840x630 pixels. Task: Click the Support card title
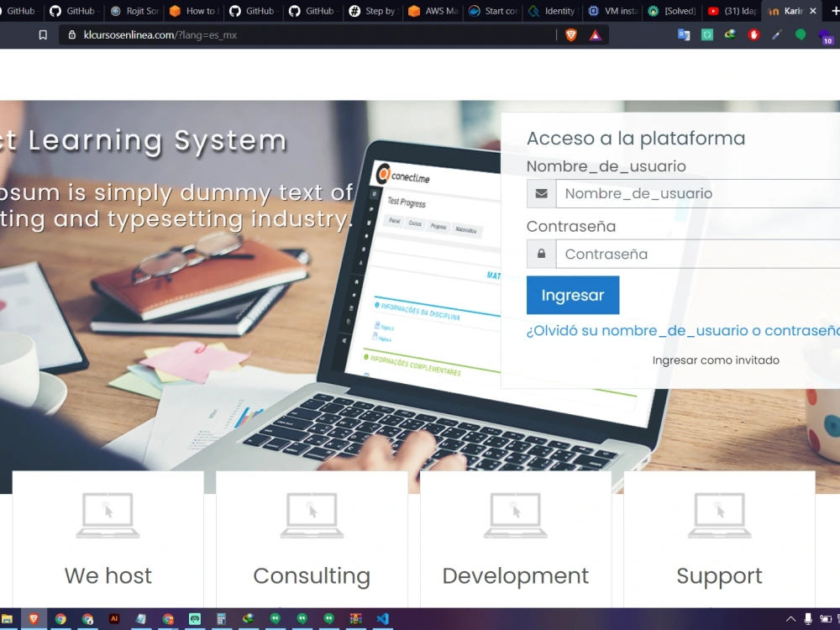pyautogui.click(x=720, y=577)
